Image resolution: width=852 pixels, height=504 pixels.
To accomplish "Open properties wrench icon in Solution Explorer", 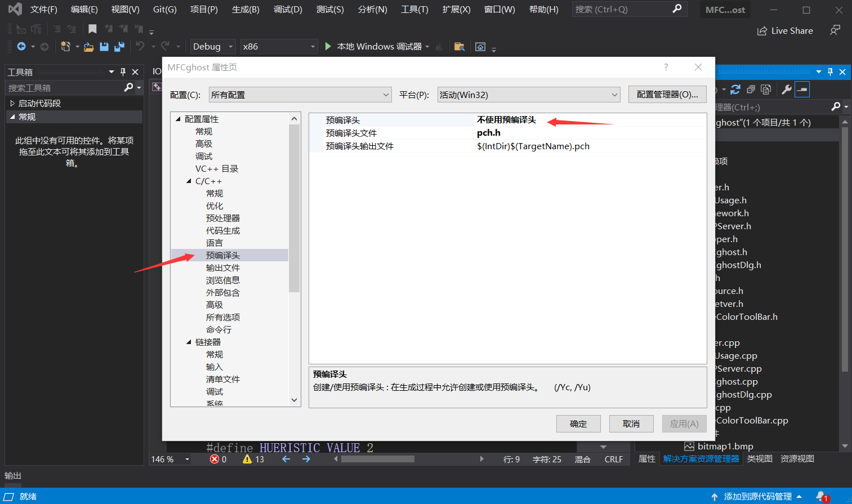I will (787, 90).
